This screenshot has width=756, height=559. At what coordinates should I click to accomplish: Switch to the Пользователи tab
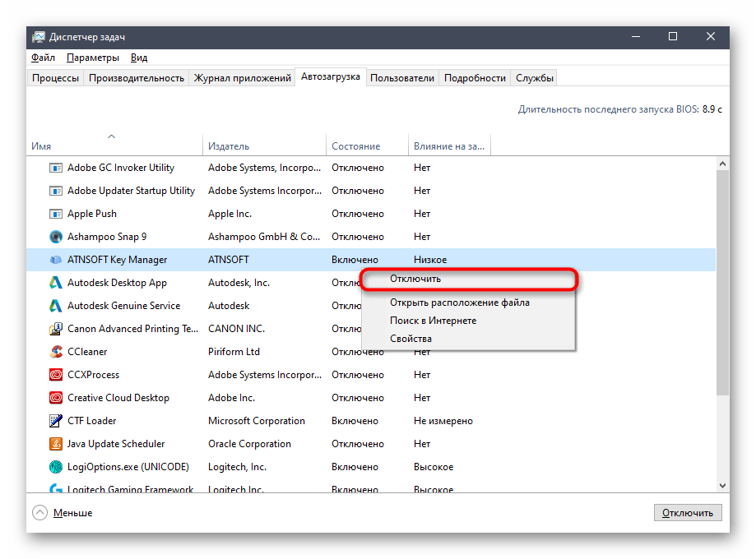click(x=402, y=78)
